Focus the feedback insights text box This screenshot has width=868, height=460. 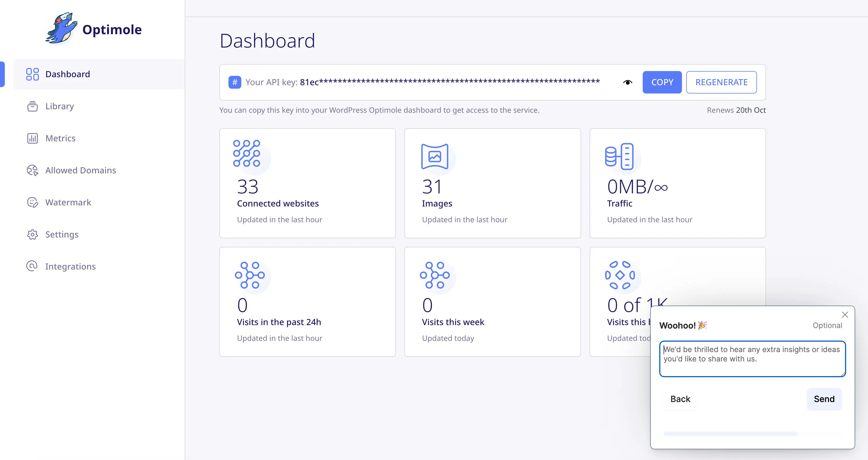(x=752, y=359)
